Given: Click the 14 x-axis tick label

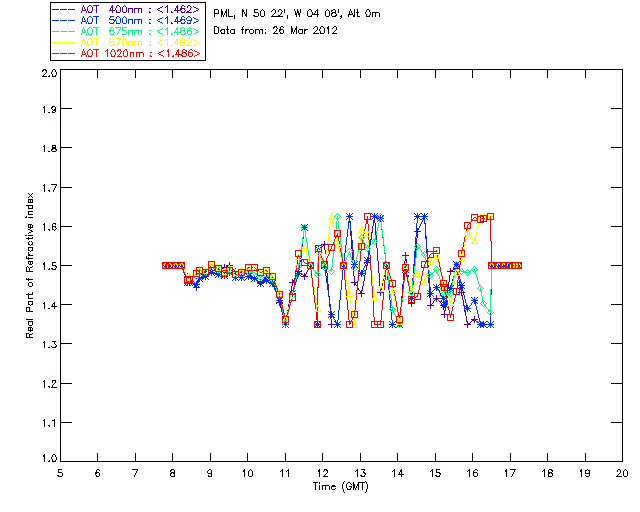Looking at the screenshot, I should [x=398, y=473].
